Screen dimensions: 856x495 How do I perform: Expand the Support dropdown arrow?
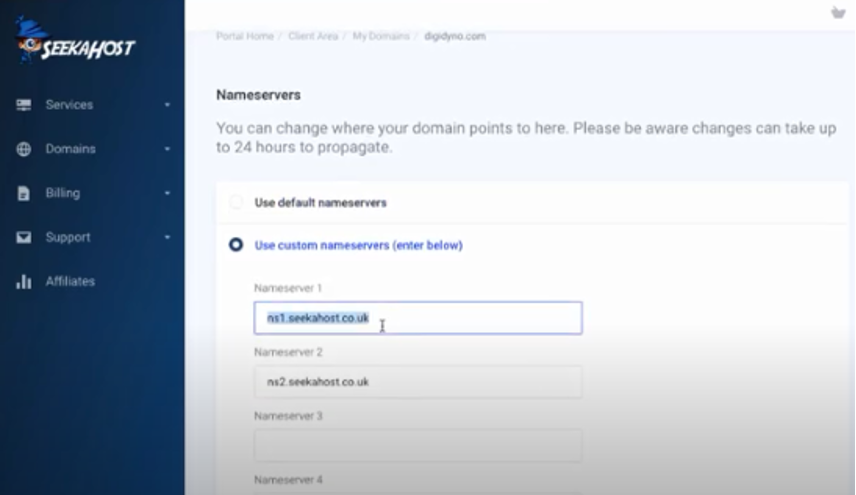(x=167, y=237)
